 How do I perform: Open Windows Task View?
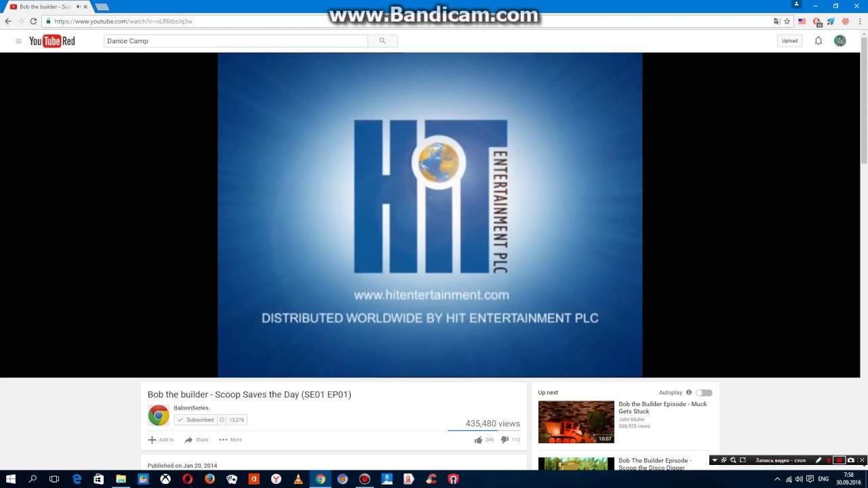[x=54, y=479]
